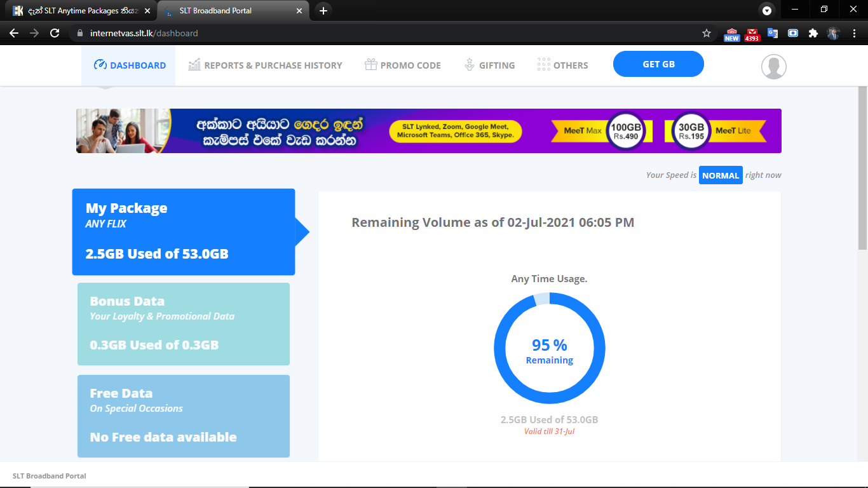Click the 'Any Time Usage.' label
The width and height of the screenshot is (868, 488).
550,279
